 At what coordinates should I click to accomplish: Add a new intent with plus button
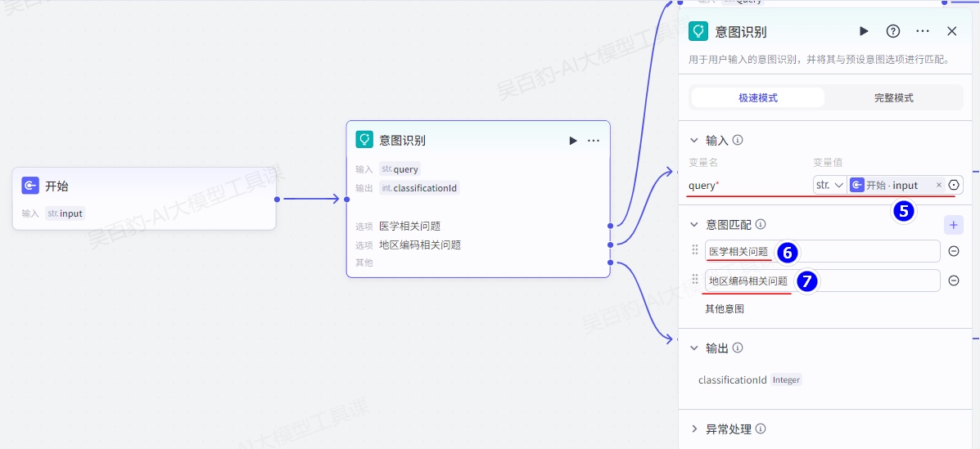953,224
